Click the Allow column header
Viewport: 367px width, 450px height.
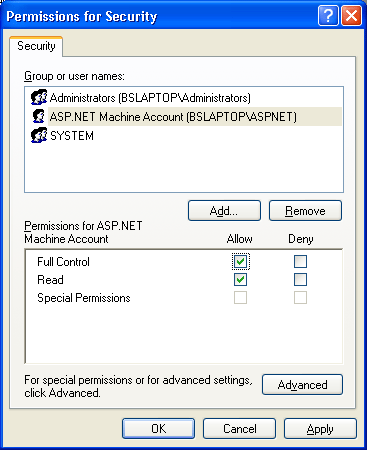[240, 239]
